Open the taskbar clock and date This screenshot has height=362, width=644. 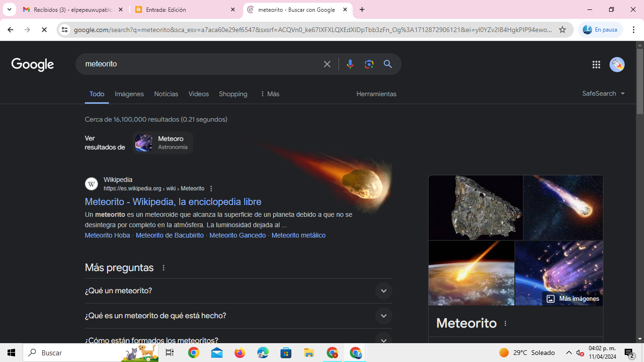point(602,353)
